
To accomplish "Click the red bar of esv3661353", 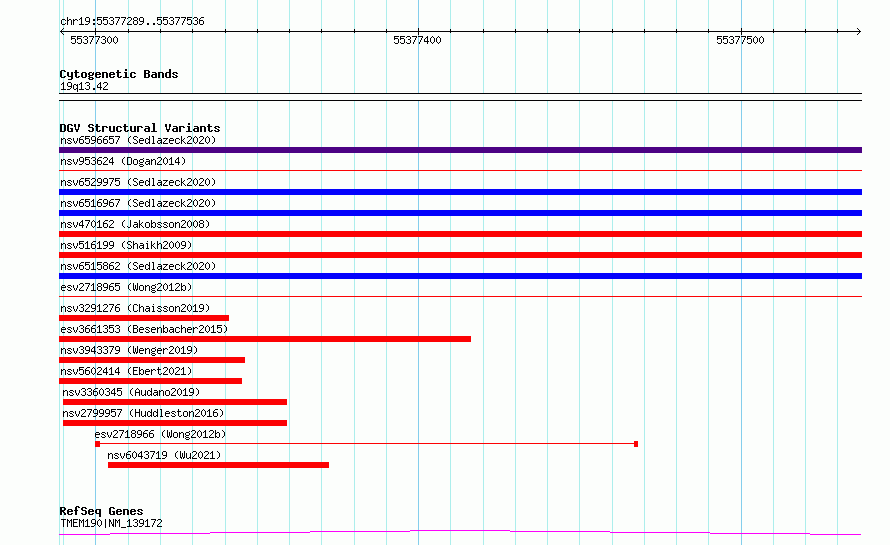I will click(x=265, y=339).
